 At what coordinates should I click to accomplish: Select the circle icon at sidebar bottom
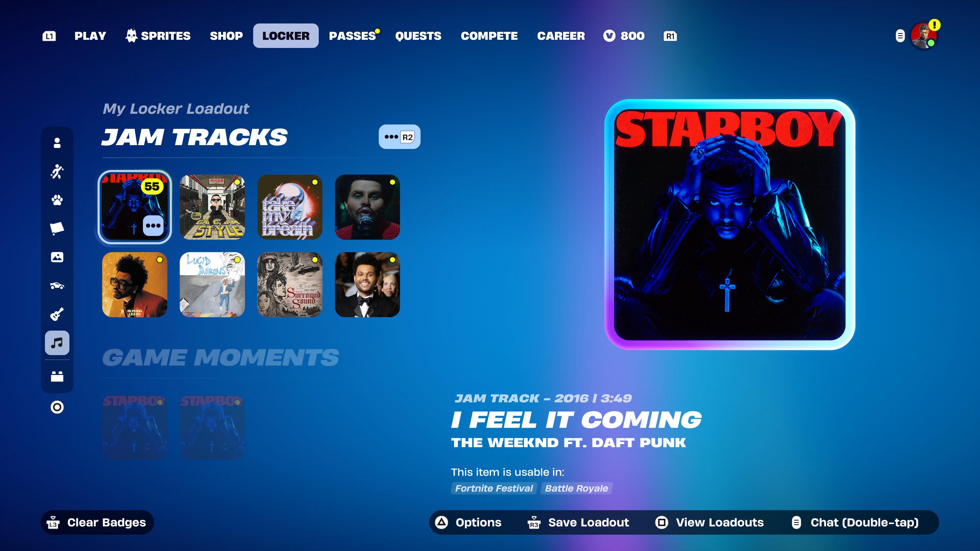tap(57, 407)
